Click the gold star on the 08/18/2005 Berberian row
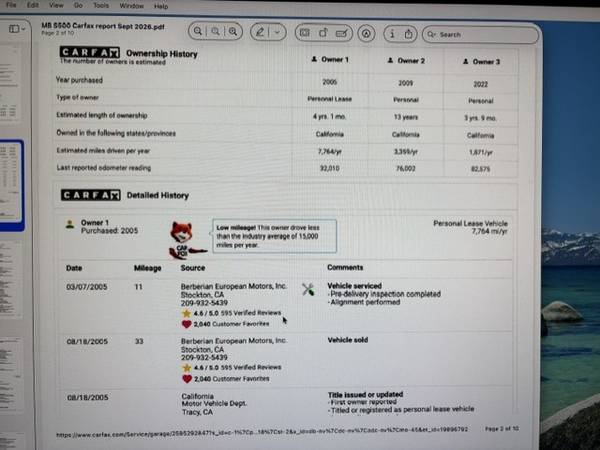This screenshot has height=450, width=600. [187, 368]
